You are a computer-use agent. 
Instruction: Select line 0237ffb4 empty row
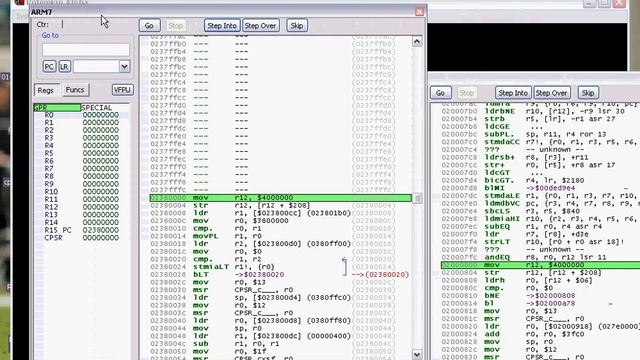pyautogui.click(x=280, y=51)
